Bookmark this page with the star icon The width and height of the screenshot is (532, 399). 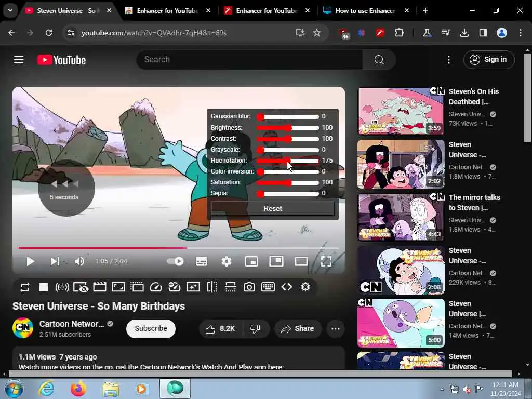(316, 33)
